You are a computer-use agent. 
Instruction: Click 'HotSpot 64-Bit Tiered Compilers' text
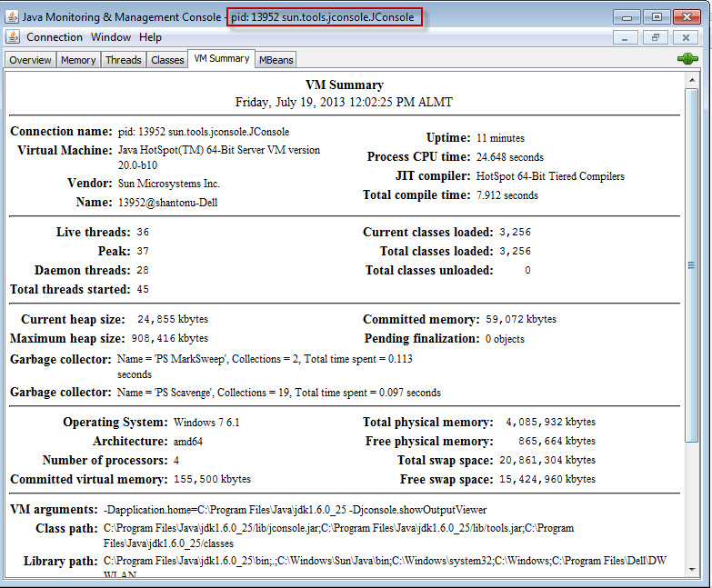550,176
